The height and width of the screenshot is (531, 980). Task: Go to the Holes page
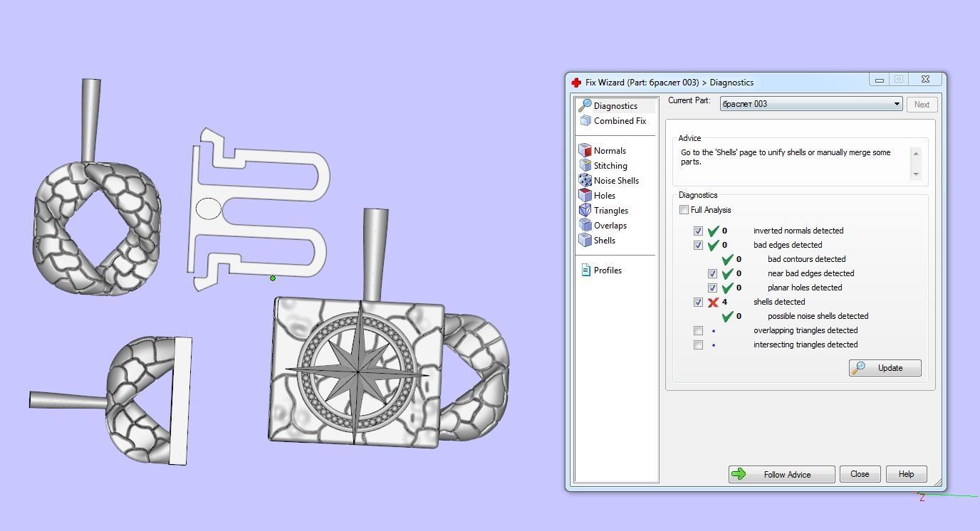(x=604, y=196)
